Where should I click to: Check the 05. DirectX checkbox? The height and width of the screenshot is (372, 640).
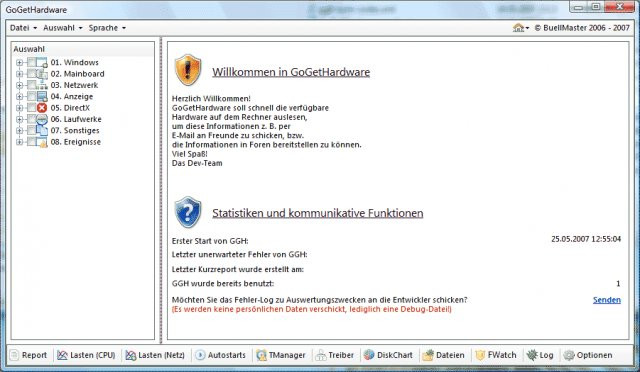coord(31,108)
